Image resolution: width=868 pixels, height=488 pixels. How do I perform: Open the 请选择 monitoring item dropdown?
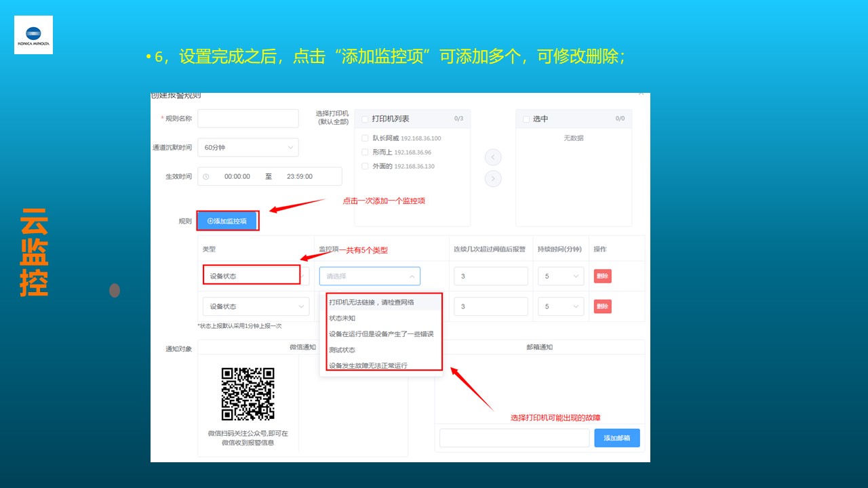coord(370,277)
